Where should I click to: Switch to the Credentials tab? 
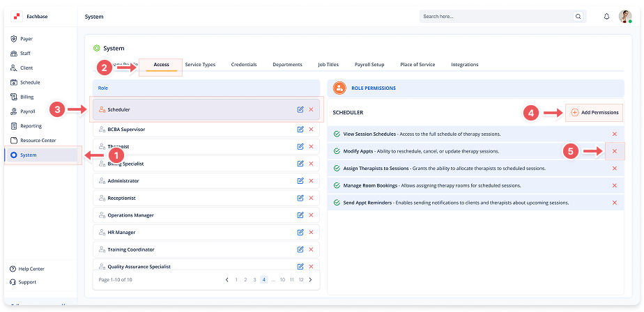click(244, 65)
